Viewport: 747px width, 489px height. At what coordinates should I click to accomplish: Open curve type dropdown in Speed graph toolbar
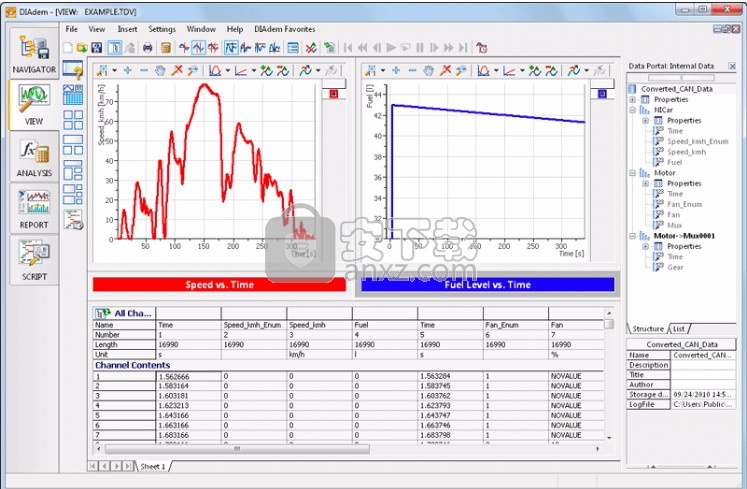coord(228,71)
